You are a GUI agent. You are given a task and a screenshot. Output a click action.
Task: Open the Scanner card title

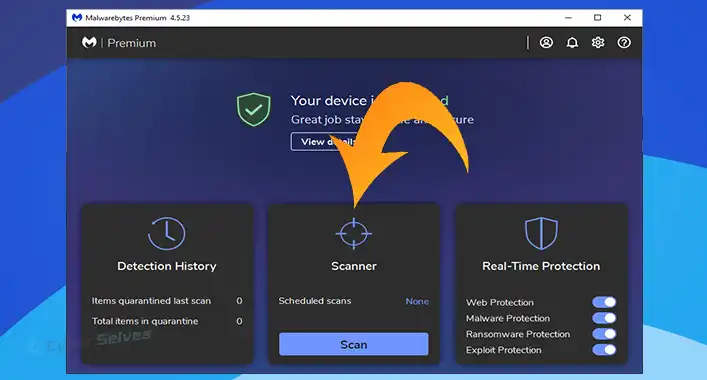tap(354, 266)
